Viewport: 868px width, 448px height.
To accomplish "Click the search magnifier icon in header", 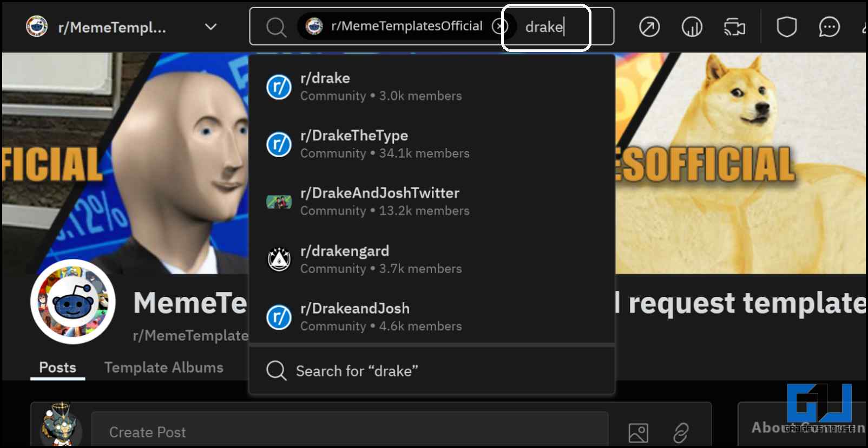I will coord(276,27).
